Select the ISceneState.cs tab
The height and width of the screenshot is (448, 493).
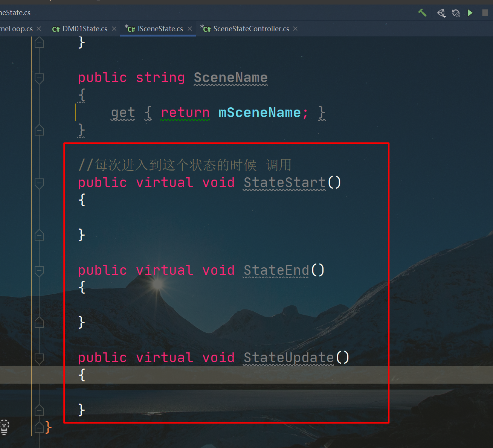[x=160, y=29]
